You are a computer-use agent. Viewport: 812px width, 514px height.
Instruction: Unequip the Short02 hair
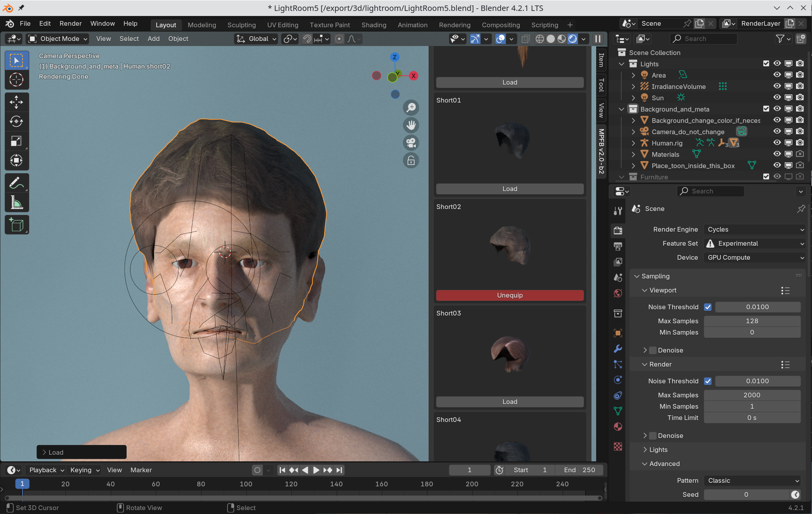pos(510,295)
